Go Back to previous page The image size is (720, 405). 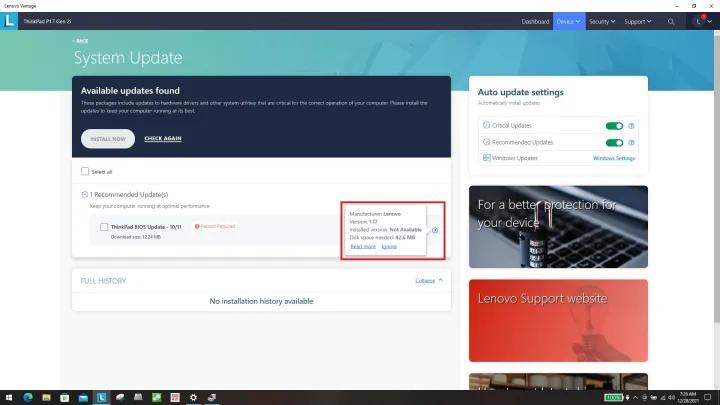click(80, 41)
